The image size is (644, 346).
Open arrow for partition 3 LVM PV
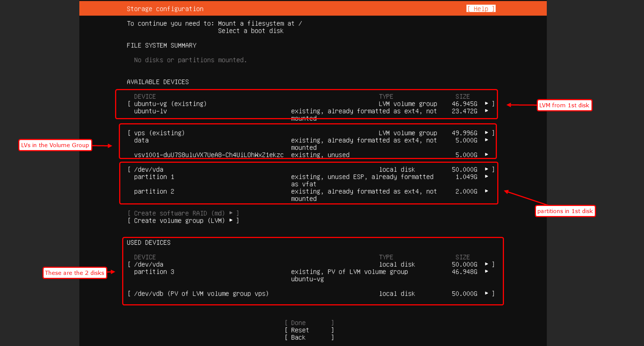pyautogui.click(x=486, y=272)
